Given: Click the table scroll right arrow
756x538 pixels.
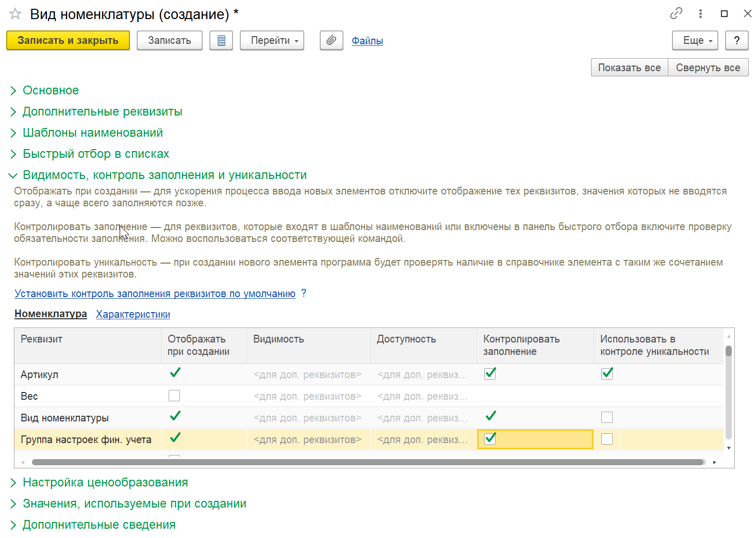Looking at the screenshot, I should coord(715,462).
